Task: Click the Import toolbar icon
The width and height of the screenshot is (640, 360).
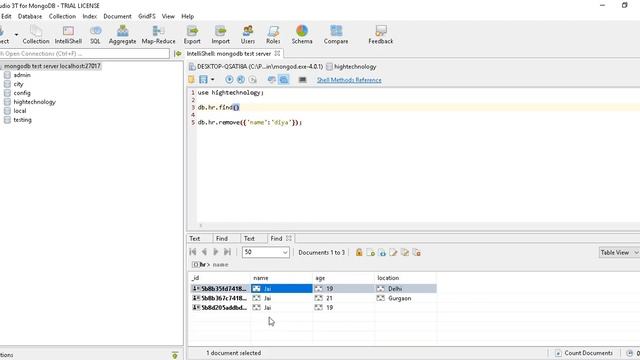Action: coord(220,35)
